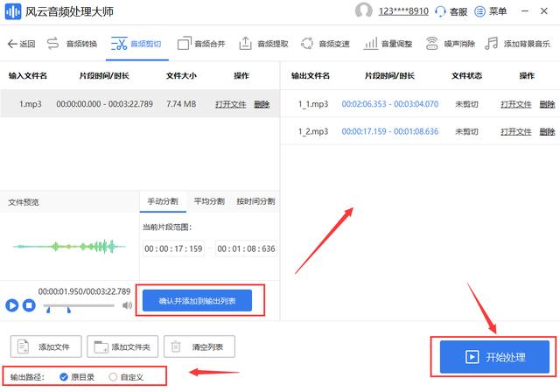Open account 123****8910 link
560x392 pixels.
(x=403, y=11)
